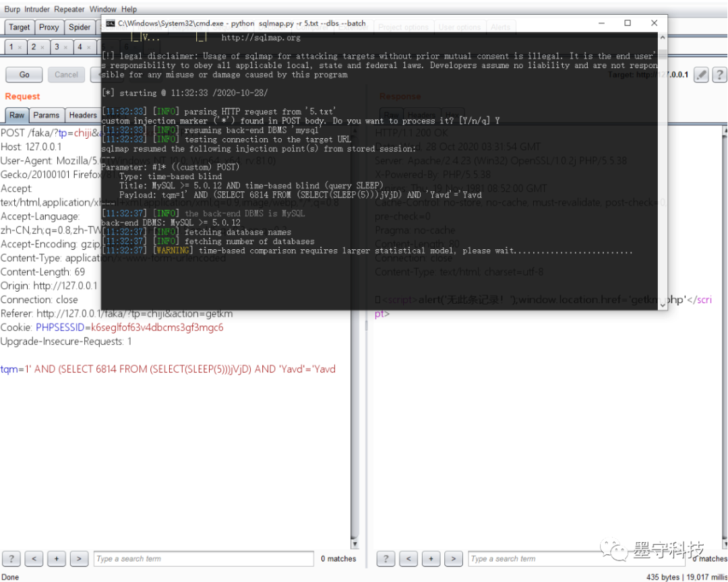Open the Window menu
728x582 pixels.
[102, 9]
